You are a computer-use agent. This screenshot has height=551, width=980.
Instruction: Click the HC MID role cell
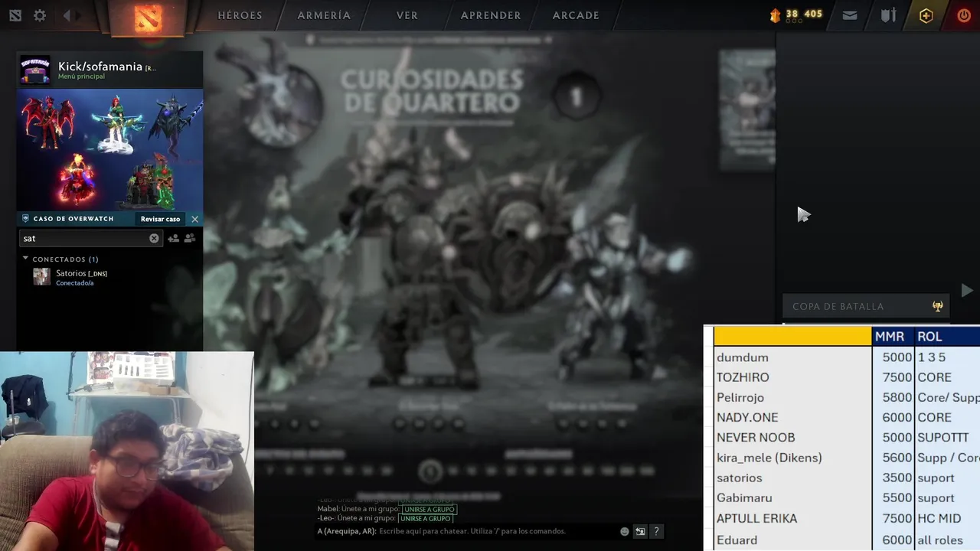pos(947,518)
